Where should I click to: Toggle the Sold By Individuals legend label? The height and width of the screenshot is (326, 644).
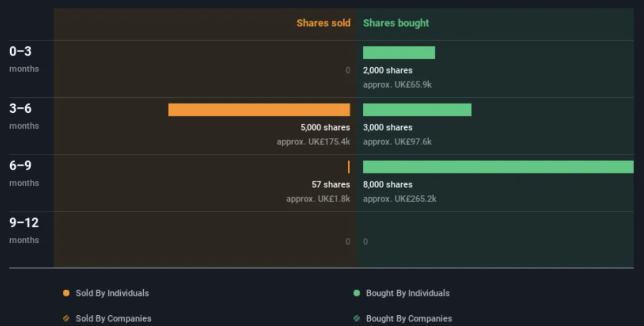(112, 293)
